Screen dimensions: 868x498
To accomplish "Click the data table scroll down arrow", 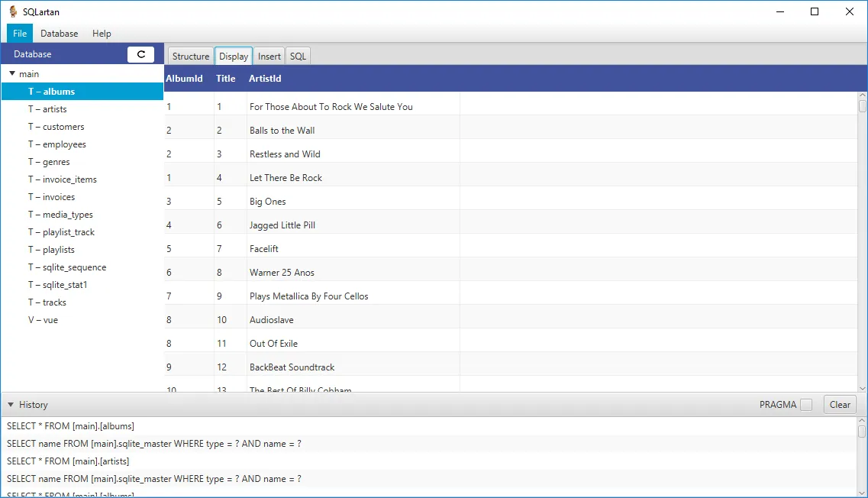I will (862, 389).
